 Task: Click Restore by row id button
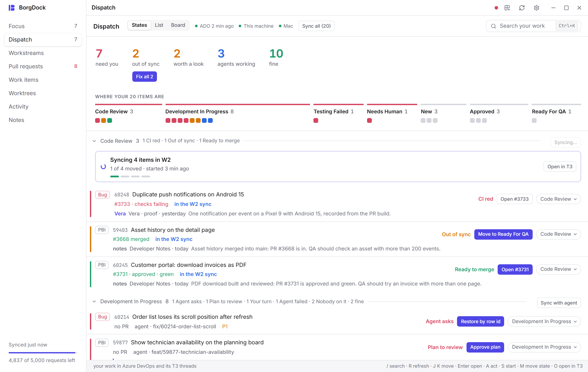[x=480, y=321]
